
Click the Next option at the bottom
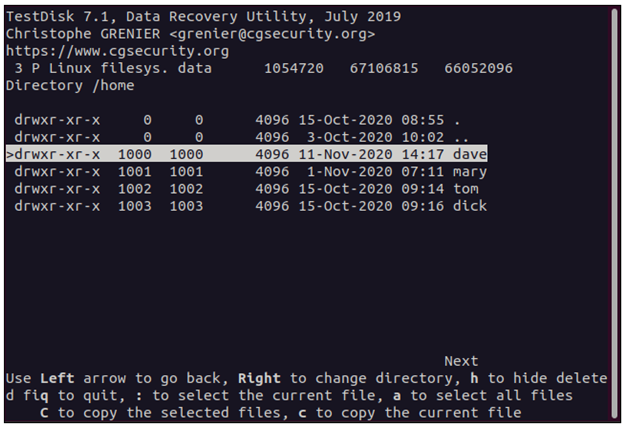click(x=461, y=361)
